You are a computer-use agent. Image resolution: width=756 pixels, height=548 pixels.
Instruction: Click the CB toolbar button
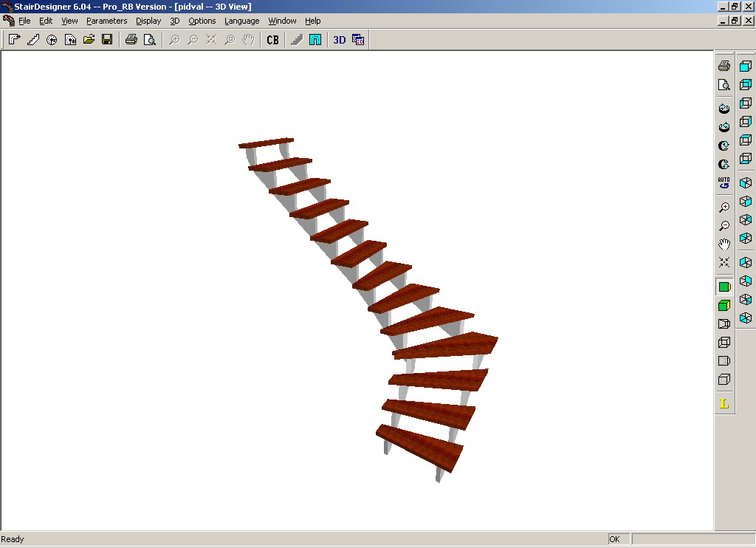click(272, 40)
